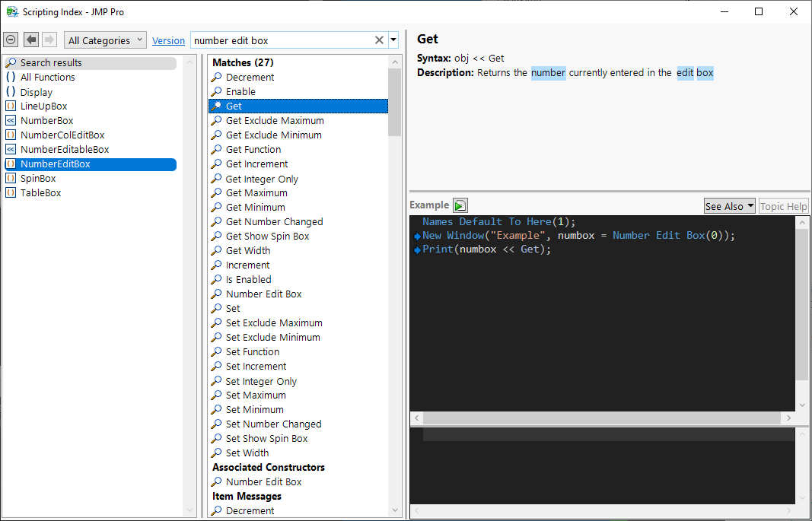Go back using the left arrow button

point(31,40)
